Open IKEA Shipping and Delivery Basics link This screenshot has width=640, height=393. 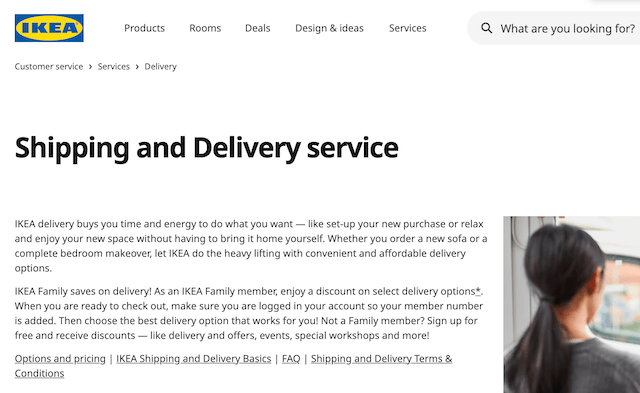pos(193,359)
